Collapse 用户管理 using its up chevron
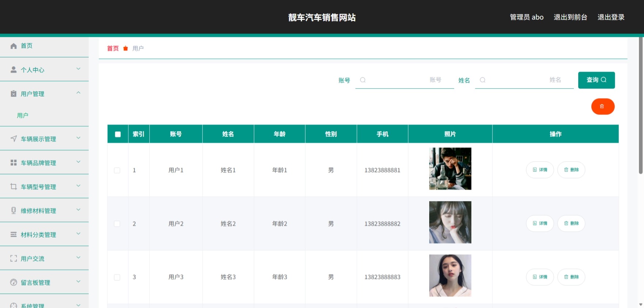 click(78, 93)
